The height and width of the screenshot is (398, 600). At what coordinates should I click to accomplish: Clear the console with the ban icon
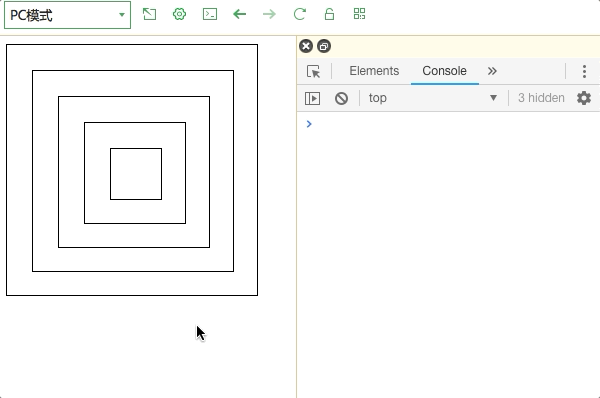coord(341,98)
